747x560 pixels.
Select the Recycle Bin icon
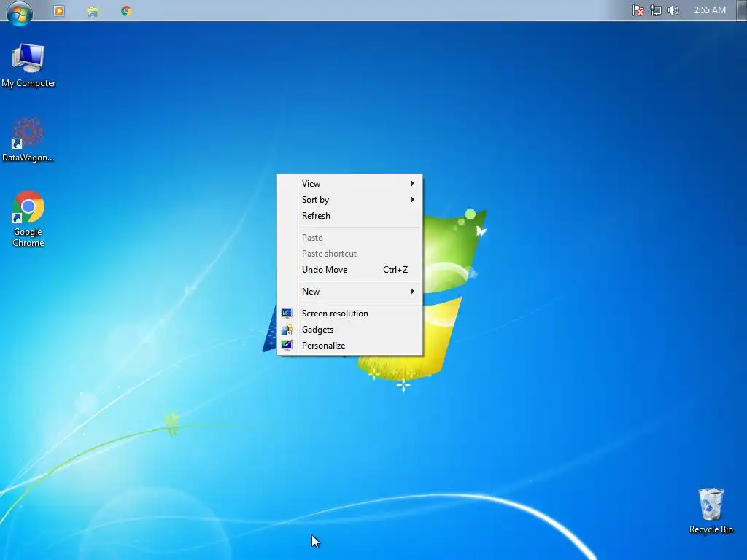coord(711,511)
